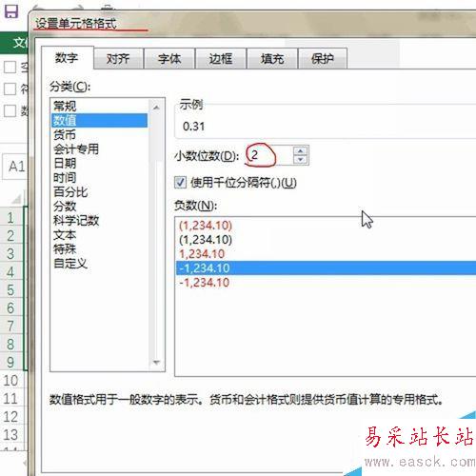Select 百分比 category

(99, 192)
